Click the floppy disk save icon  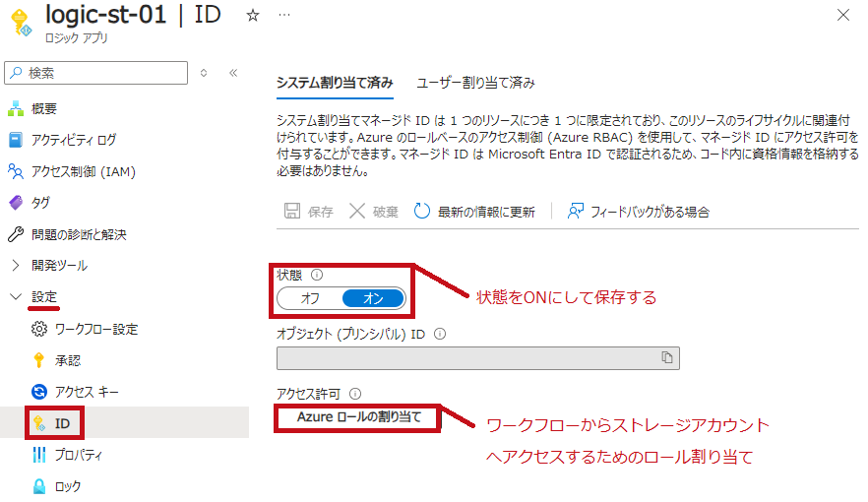click(x=291, y=211)
